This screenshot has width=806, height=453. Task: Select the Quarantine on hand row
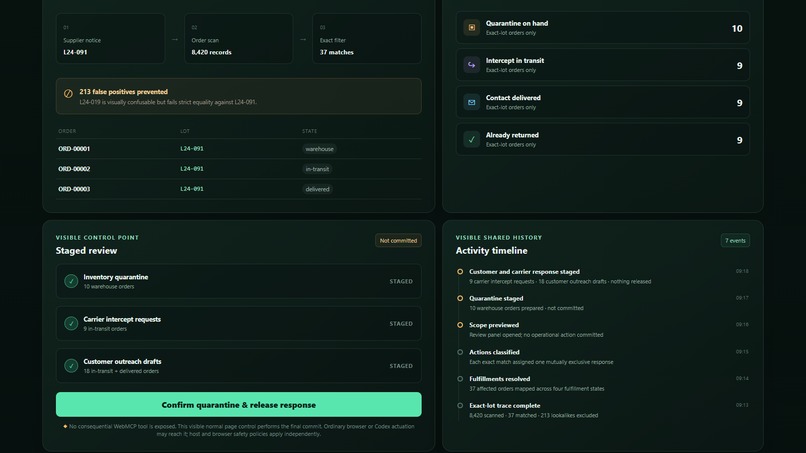point(602,28)
